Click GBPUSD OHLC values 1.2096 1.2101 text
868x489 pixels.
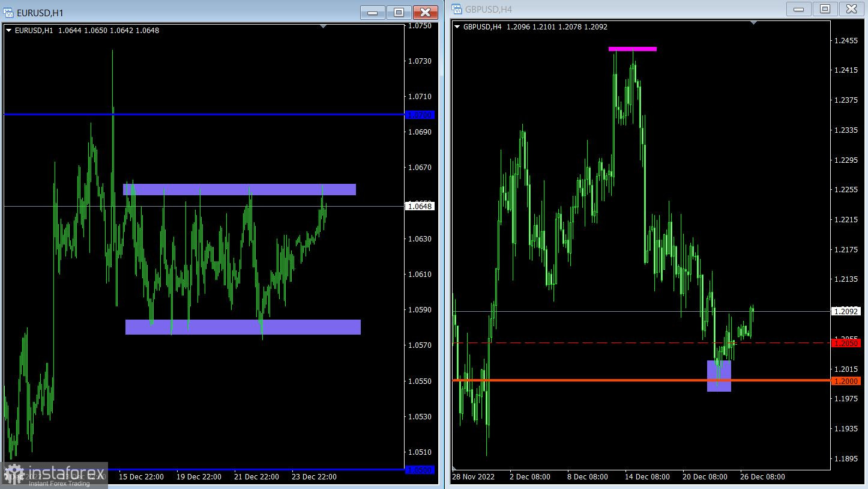click(532, 27)
